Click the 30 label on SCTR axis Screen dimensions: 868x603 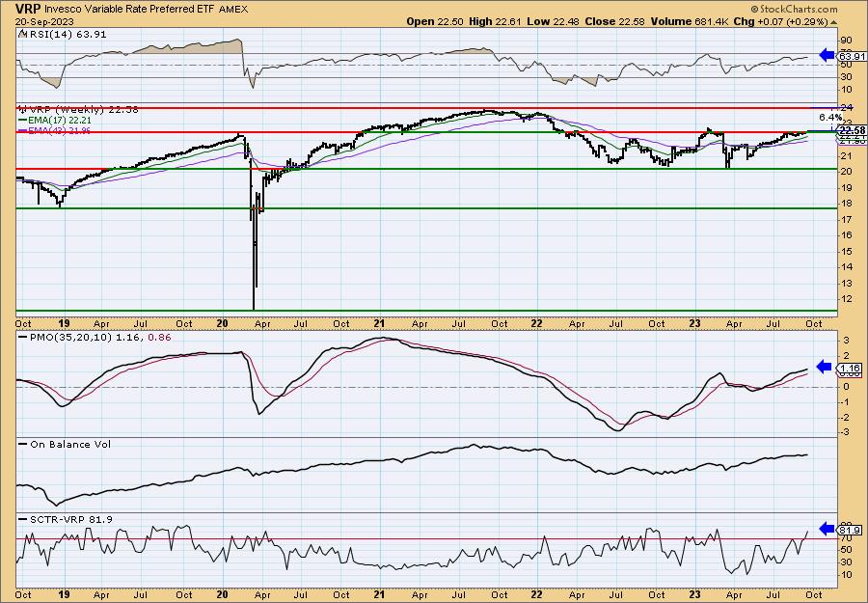847,562
